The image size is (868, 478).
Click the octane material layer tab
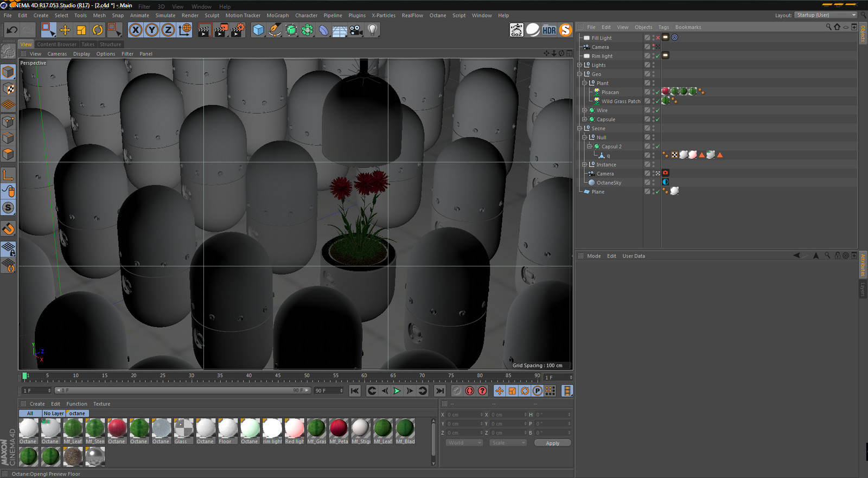[77, 413]
